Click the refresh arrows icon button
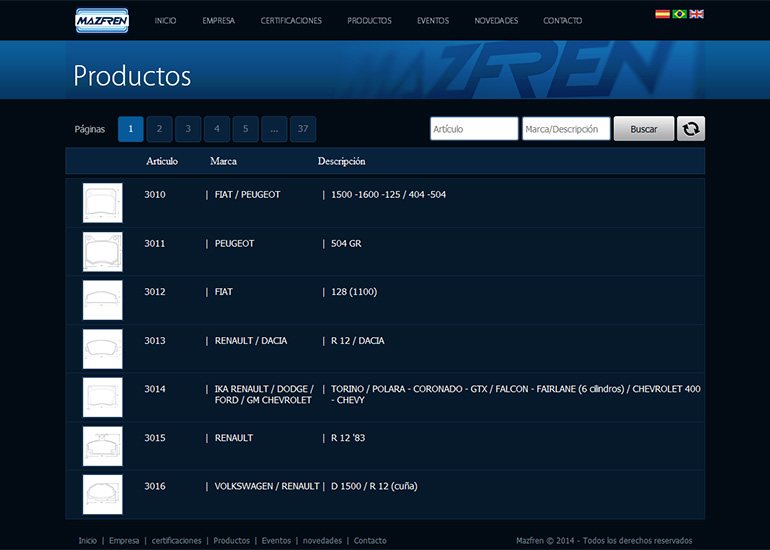The image size is (770, 550). click(691, 129)
